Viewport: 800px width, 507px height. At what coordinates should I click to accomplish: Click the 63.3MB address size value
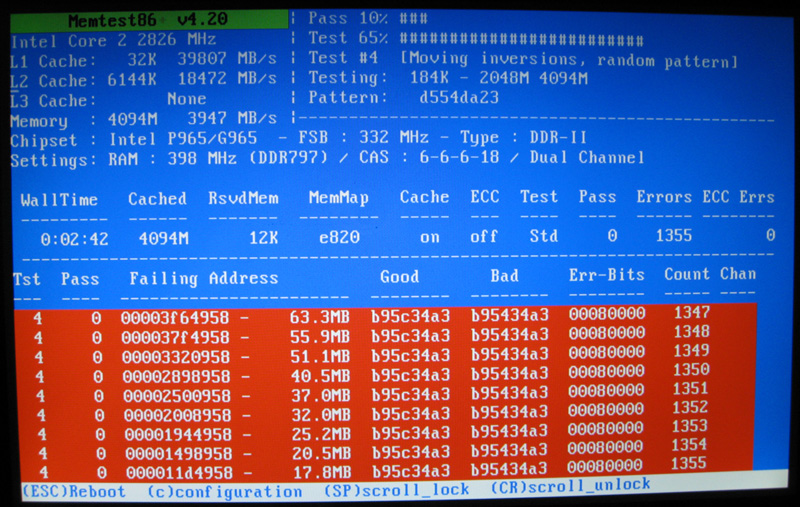click(319, 317)
